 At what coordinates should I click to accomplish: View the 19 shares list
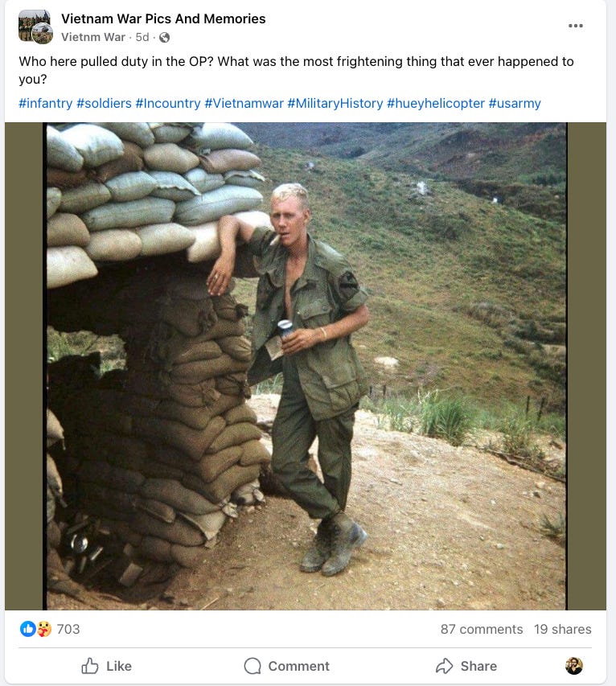pos(563,629)
